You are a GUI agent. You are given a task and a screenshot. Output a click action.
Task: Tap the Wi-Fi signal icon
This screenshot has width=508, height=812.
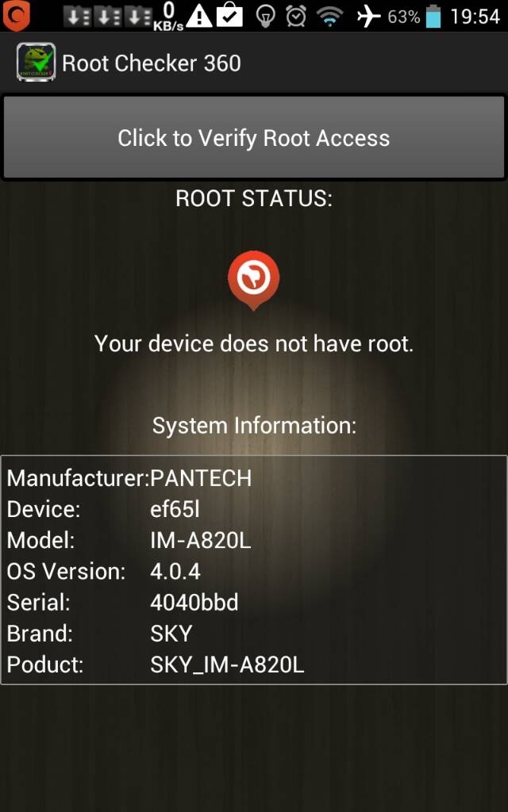[331, 17]
